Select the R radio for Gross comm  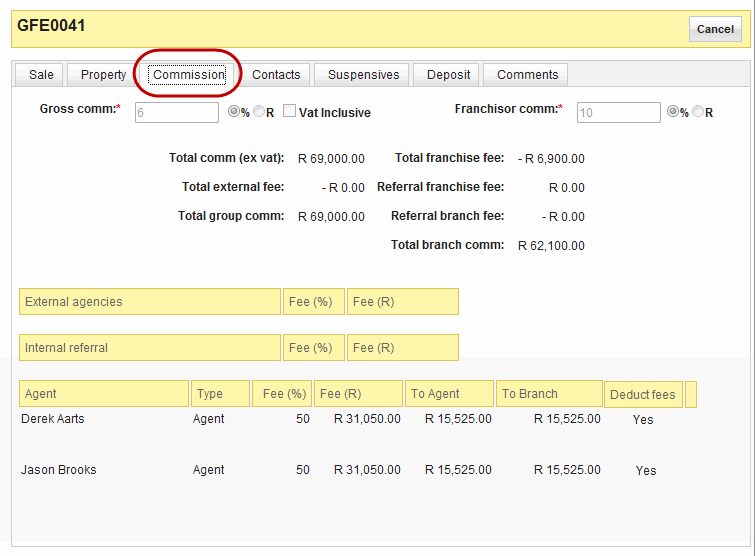tap(259, 112)
